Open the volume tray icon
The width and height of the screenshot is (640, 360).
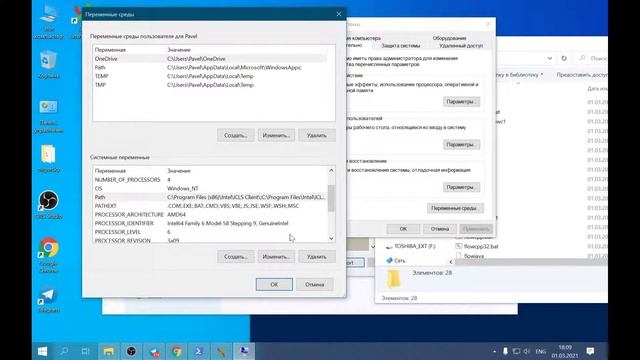[x=527, y=351]
